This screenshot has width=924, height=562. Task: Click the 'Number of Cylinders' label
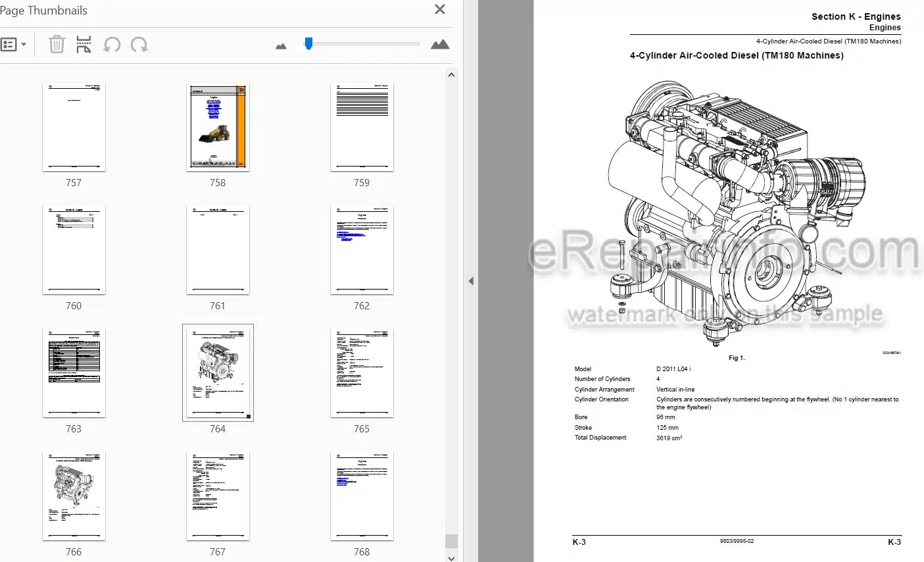602,379
